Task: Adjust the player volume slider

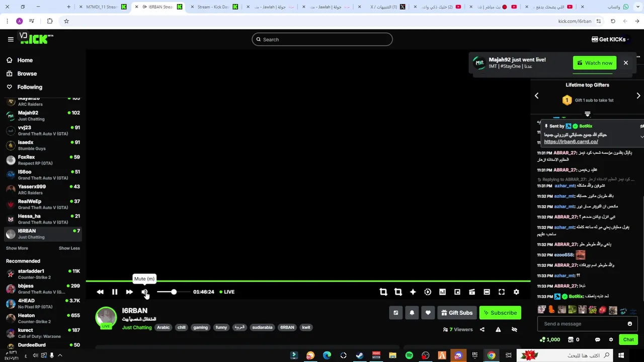Action: (174, 292)
